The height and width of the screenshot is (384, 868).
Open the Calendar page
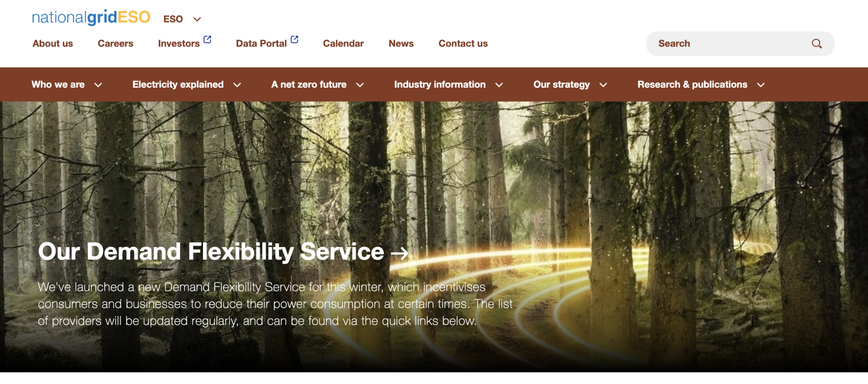[343, 44]
